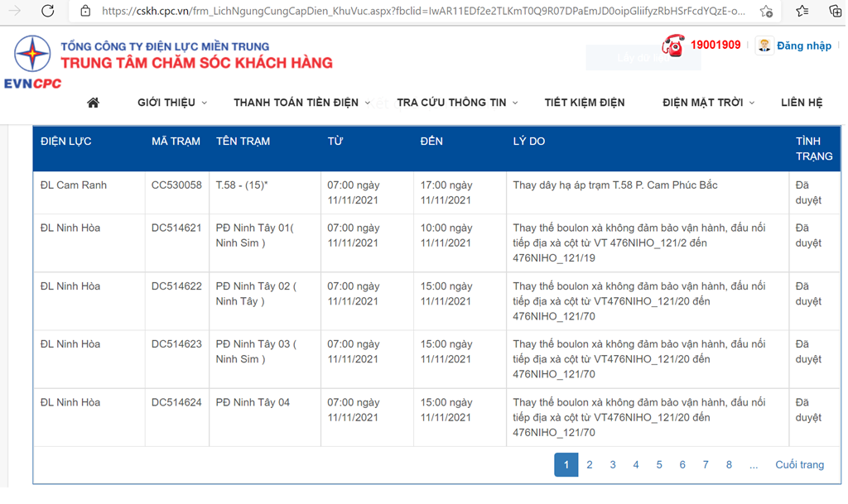This screenshot has height=504, width=848.
Task: Click the red telephone hotline icon
Action: pyautogui.click(x=673, y=46)
